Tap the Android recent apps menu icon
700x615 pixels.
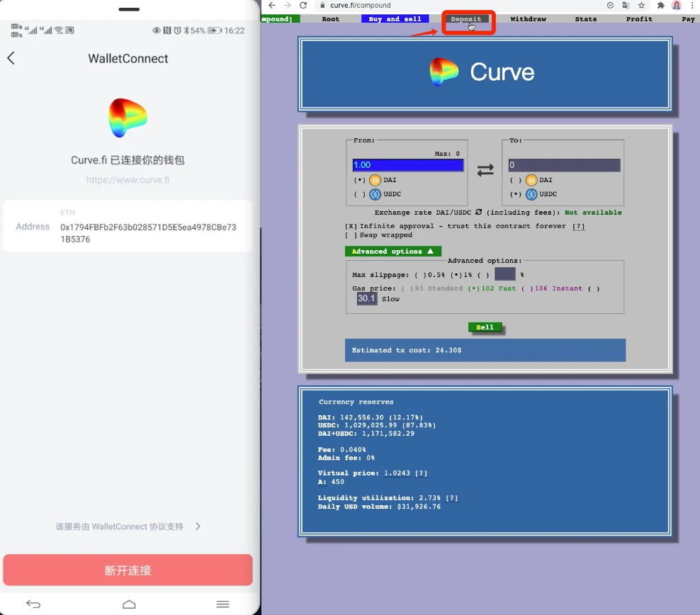click(x=222, y=604)
